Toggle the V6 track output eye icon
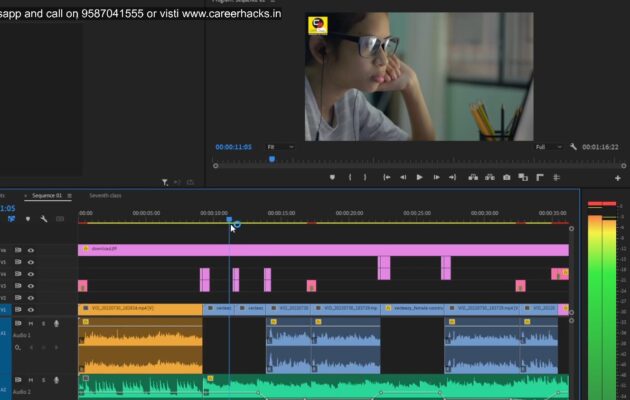Image resolution: width=630 pixels, height=400 pixels. pos(31,250)
